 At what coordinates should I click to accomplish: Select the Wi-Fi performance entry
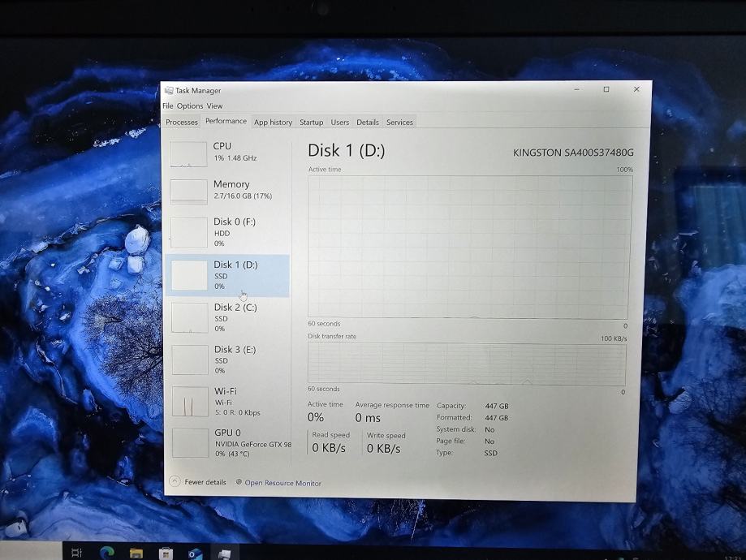(x=228, y=401)
